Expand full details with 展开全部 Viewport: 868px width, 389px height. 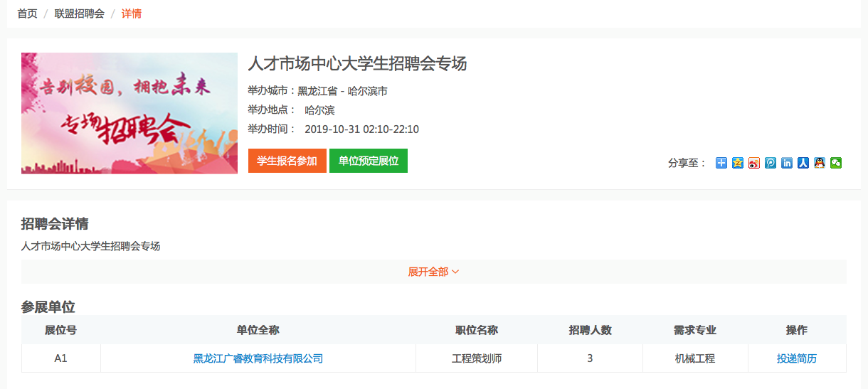tap(433, 272)
